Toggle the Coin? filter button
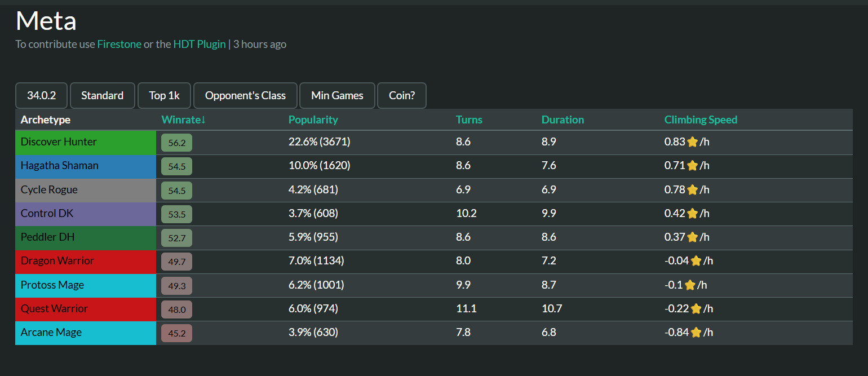Image resolution: width=868 pixels, height=376 pixels. click(x=401, y=95)
